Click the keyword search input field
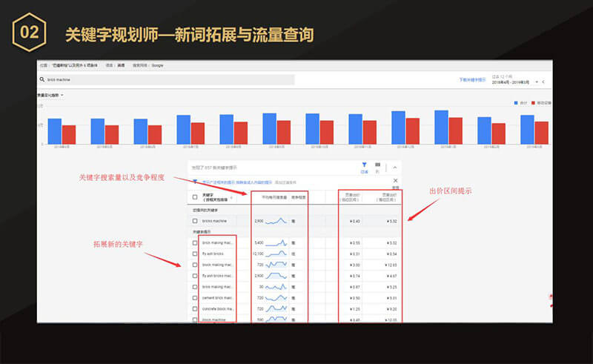The height and width of the screenshot is (364, 593). 166,79
